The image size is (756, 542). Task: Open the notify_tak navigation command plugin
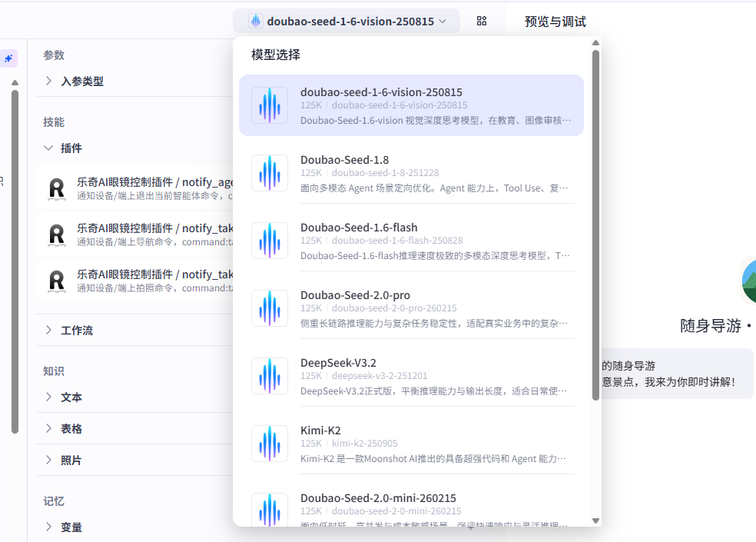(x=135, y=234)
